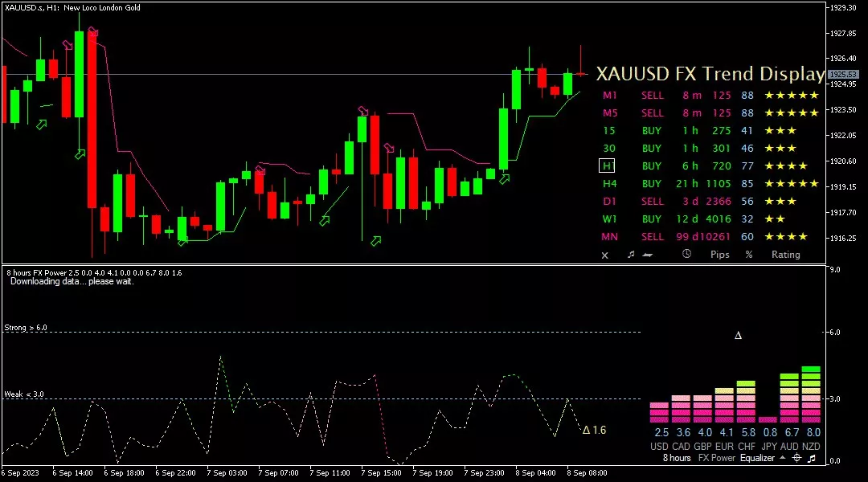Switch to the 15 minute timeframe label

[609, 131]
